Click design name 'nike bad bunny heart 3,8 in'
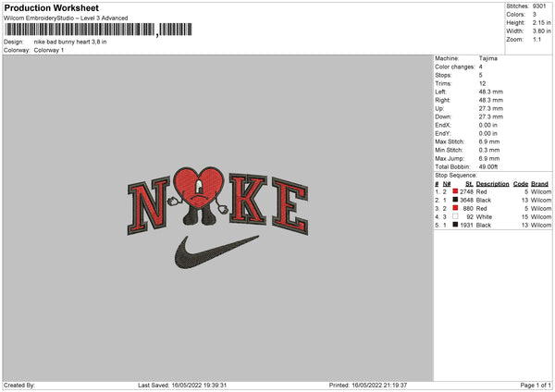The image size is (555, 392). 70,42
